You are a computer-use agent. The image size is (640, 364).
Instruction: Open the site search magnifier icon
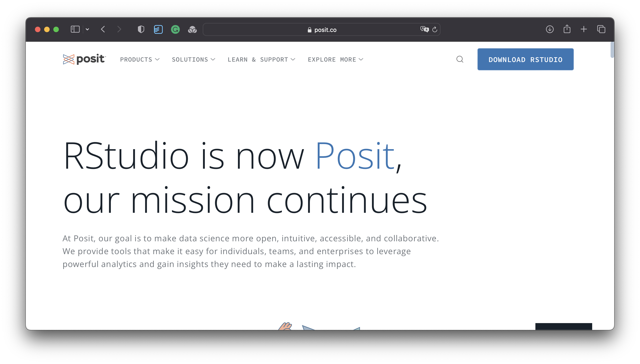[x=460, y=59]
